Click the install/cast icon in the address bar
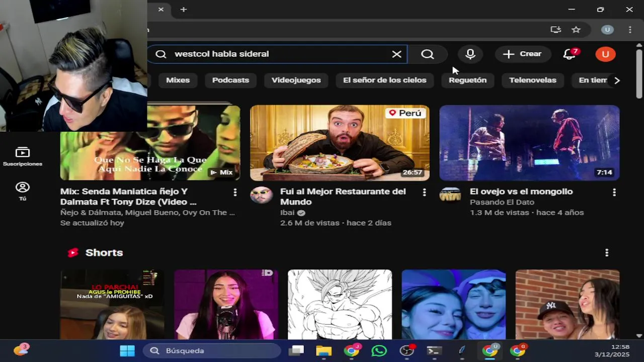 (556, 30)
